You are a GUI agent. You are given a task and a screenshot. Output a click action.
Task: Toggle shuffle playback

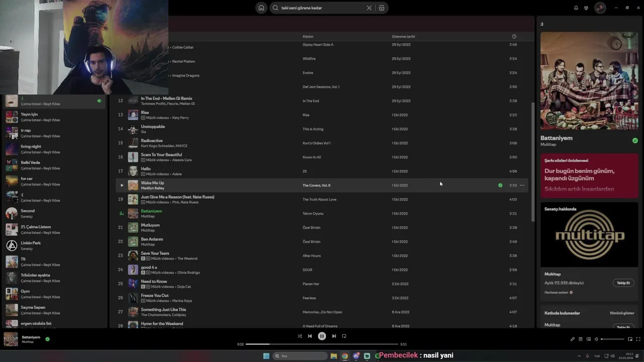(299, 336)
